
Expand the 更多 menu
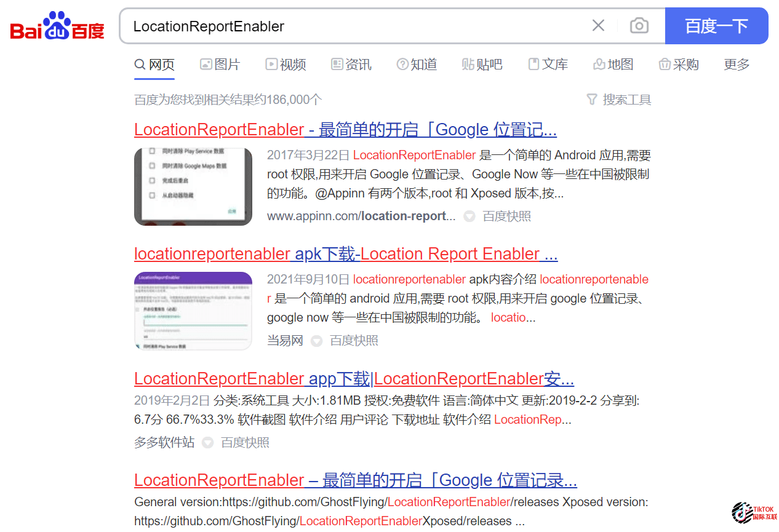(x=737, y=65)
